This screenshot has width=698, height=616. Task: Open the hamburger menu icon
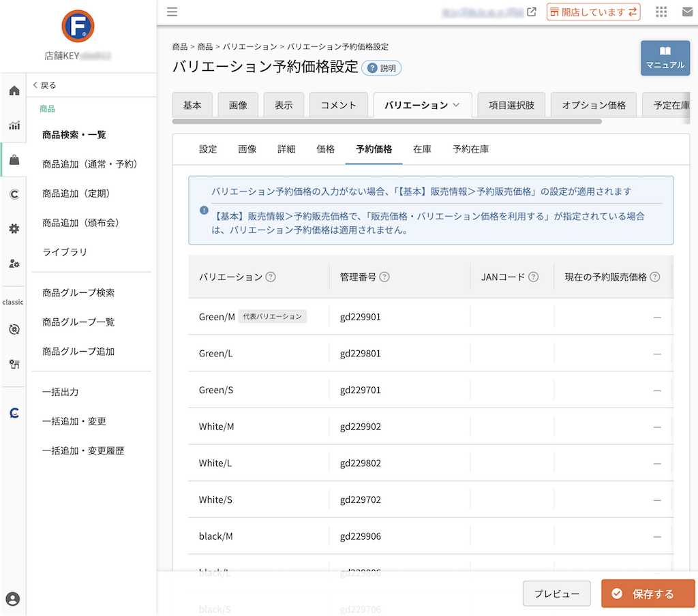(x=172, y=12)
